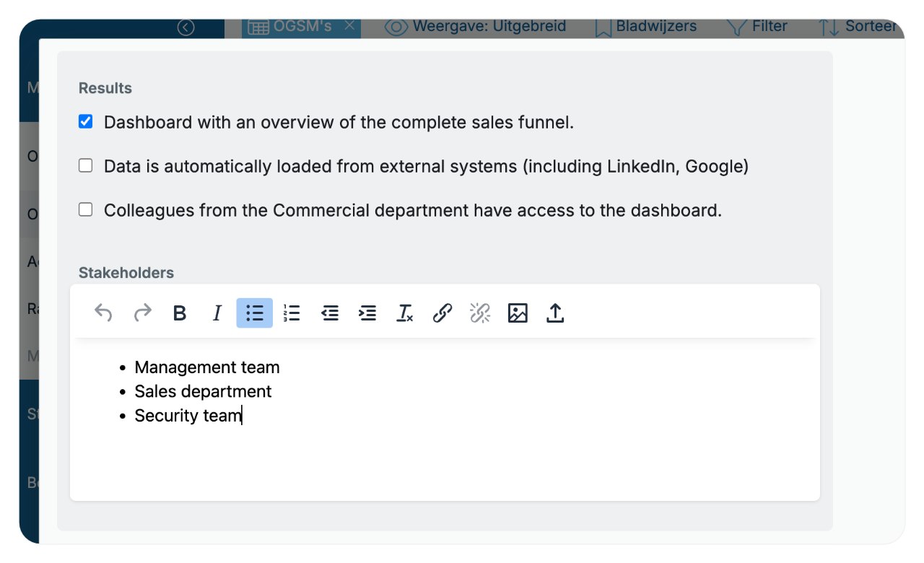
Task: Check Data is automatically loaded from external systems
Action: click(86, 166)
